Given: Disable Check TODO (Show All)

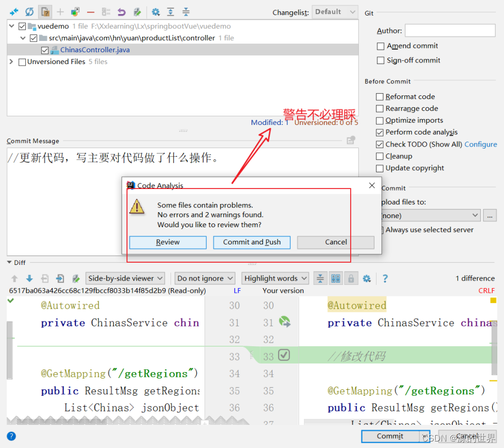Looking at the screenshot, I should pos(380,144).
